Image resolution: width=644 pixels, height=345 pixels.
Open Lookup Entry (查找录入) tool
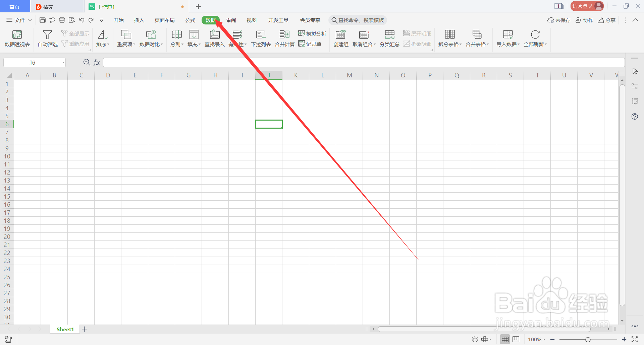[215, 38]
